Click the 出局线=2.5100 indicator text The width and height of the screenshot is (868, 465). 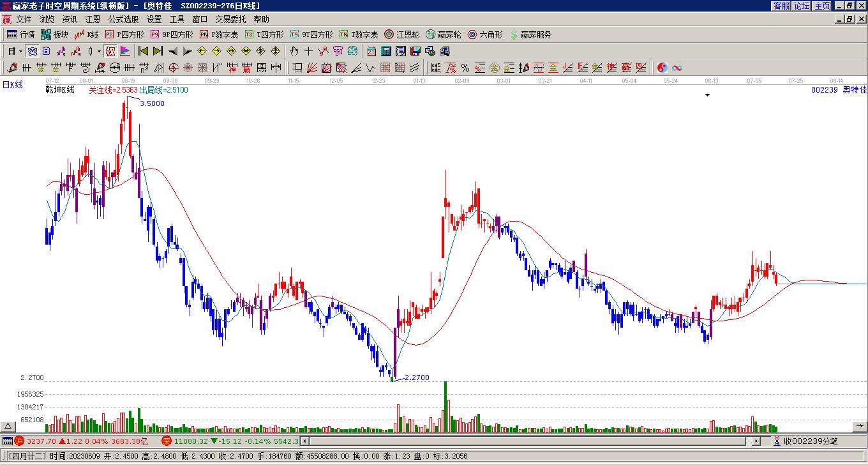click(163, 90)
